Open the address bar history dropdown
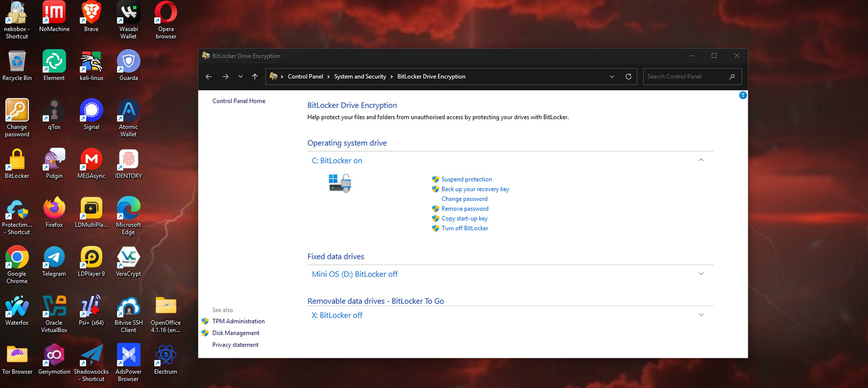 612,77
